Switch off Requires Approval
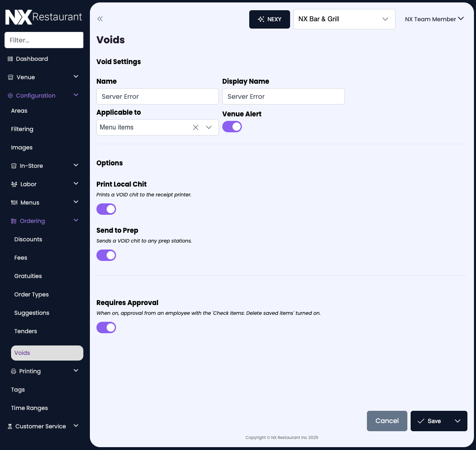Viewport: 476px width, 450px height. (106, 327)
